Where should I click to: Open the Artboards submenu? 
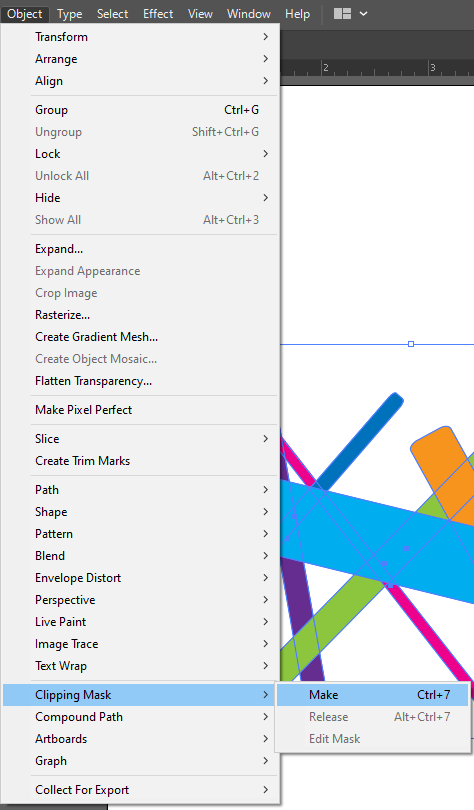[x=140, y=739]
